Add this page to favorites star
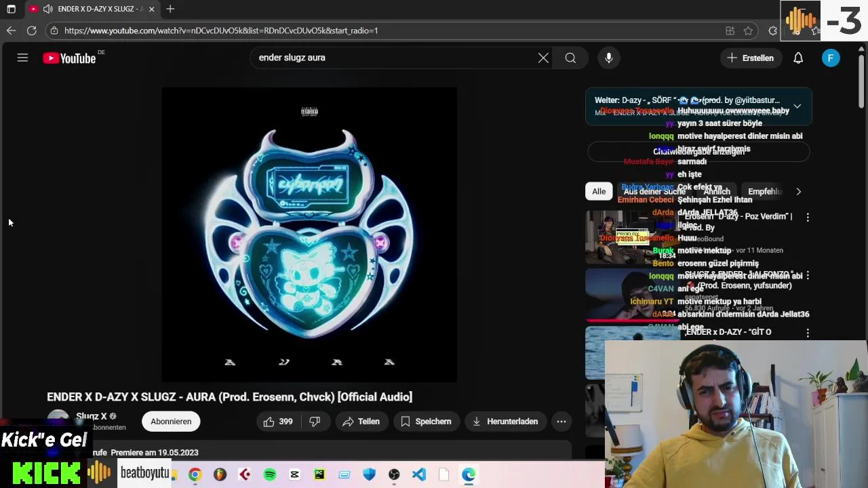Image resolution: width=868 pixels, height=488 pixels. coord(748,30)
